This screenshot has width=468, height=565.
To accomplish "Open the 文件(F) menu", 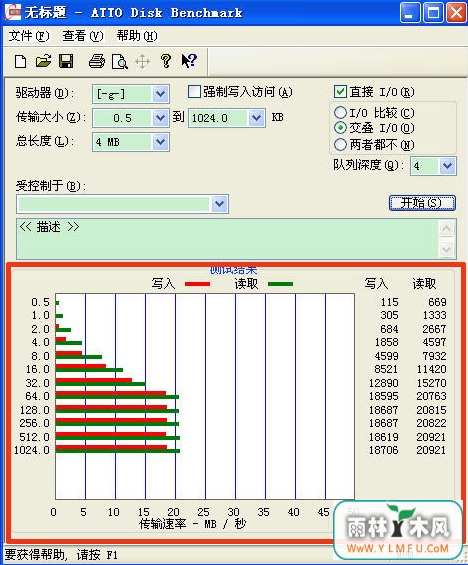I will 29,36.
